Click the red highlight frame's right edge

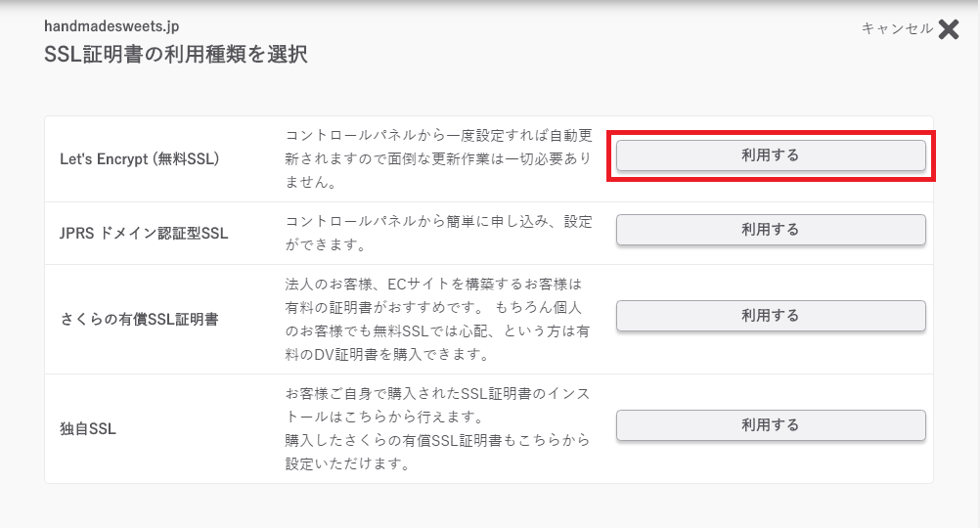(x=934, y=156)
